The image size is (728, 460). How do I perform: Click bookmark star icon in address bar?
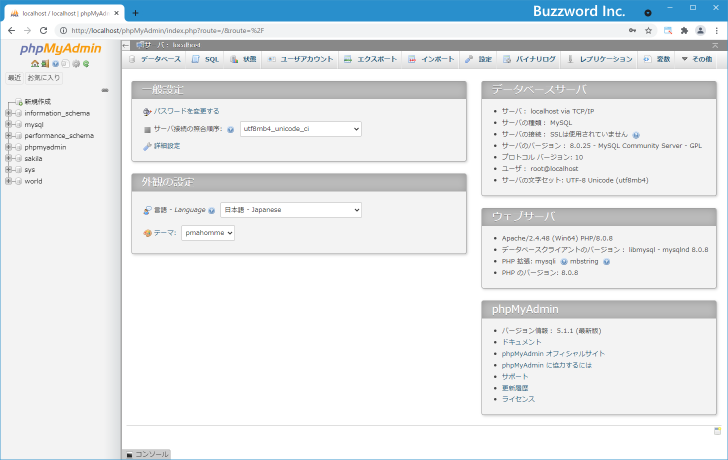point(649,31)
